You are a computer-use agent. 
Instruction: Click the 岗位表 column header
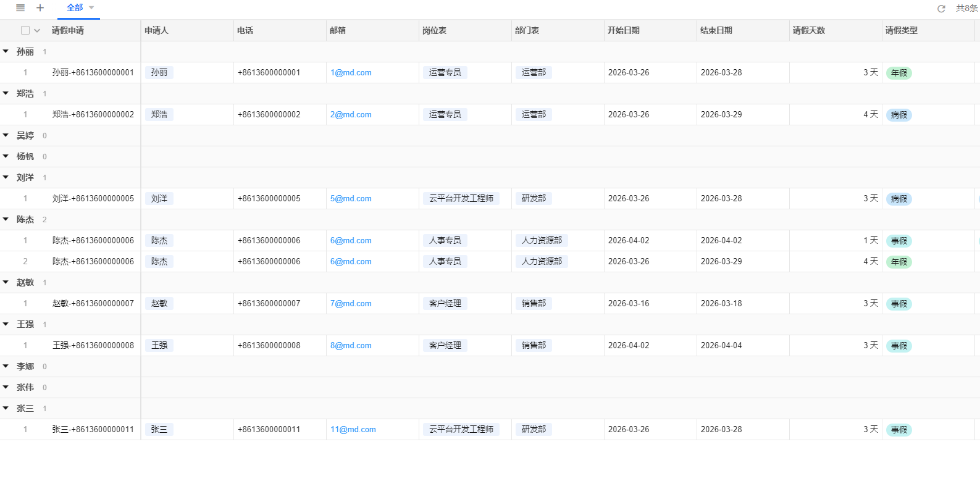[465, 30]
